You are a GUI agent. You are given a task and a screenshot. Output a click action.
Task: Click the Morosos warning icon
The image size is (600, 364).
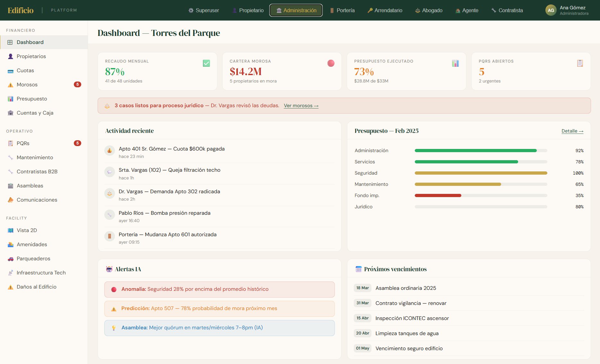point(10,85)
